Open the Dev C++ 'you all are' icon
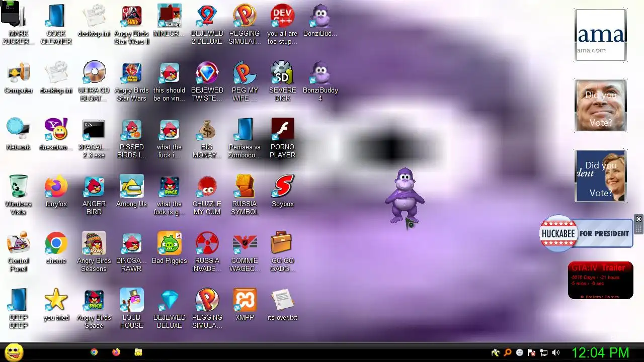 point(282,24)
